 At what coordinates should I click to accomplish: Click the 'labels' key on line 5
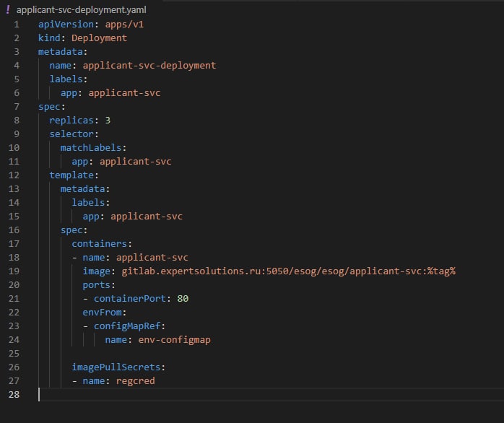(x=66, y=79)
